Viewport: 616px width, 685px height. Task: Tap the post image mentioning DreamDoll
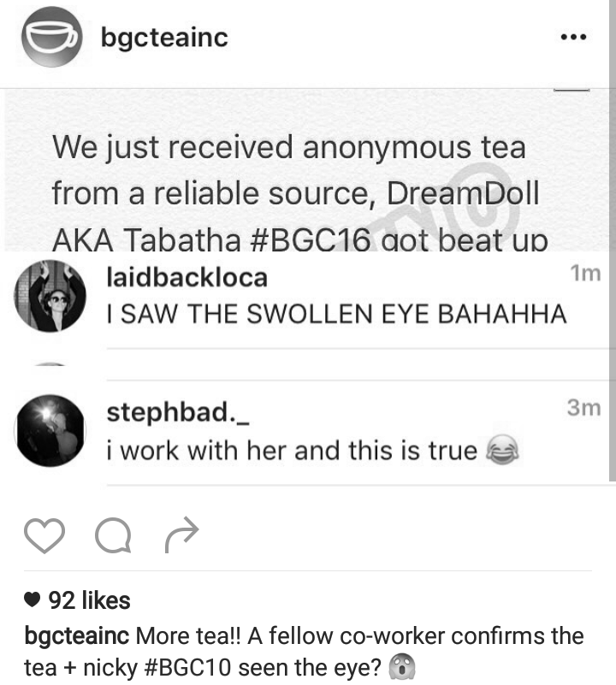click(306, 170)
